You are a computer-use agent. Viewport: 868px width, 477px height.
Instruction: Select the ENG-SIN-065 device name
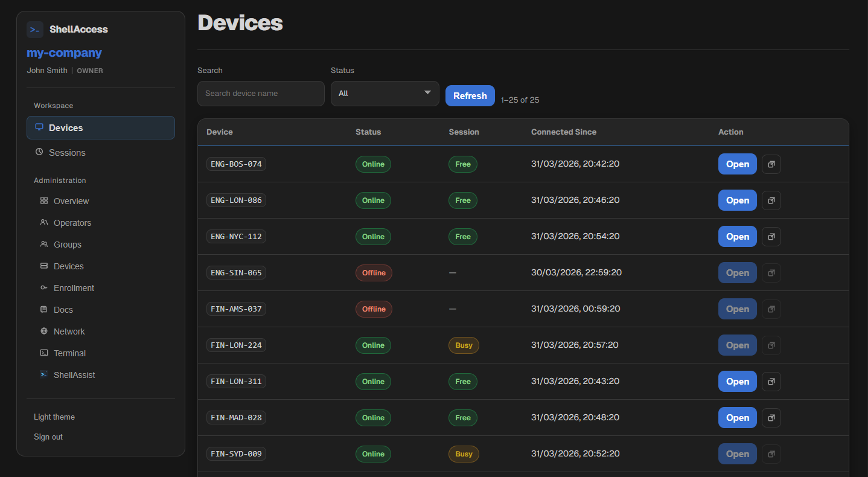[236, 273]
